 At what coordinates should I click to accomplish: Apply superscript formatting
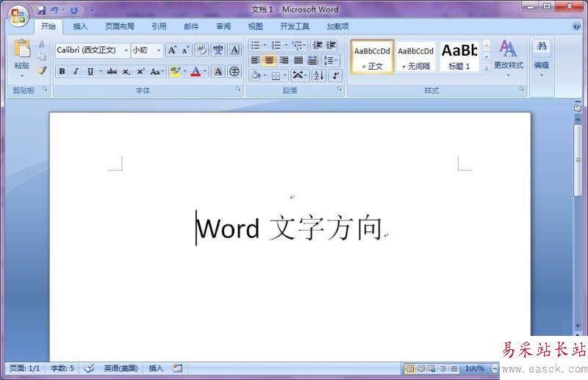click(140, 71)
